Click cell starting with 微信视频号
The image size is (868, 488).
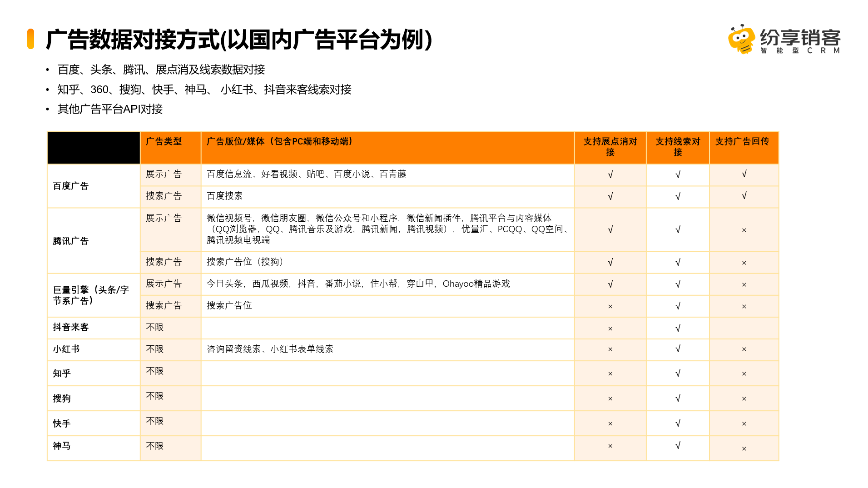click(387, 229)
